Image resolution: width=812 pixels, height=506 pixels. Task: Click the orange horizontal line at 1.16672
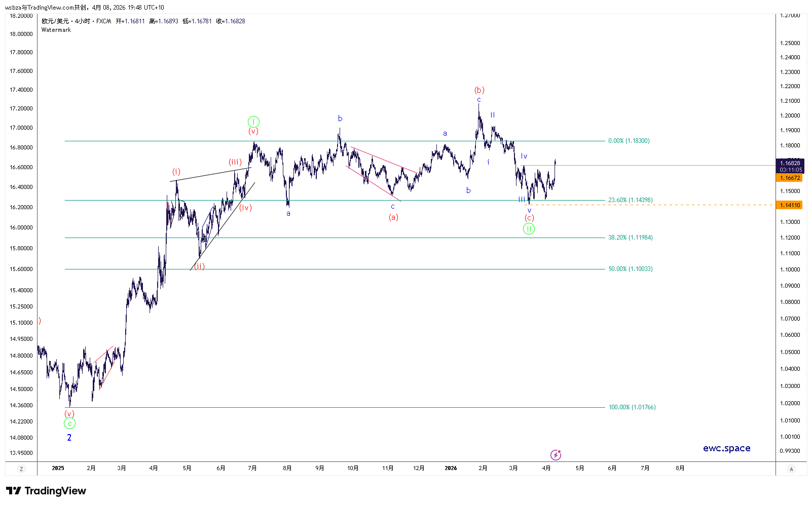(x=648, y=166)
